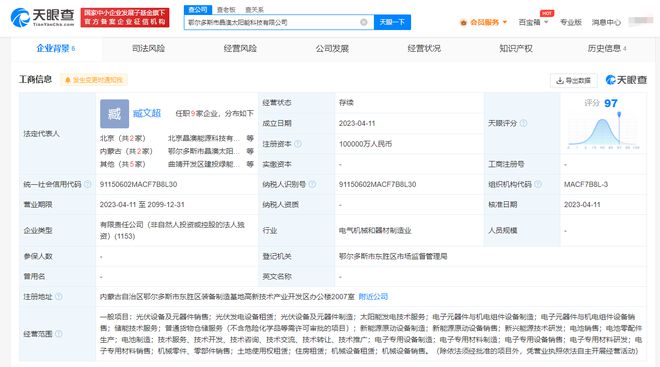
Task: Click the Tianyancha logo in the header
Action: [x=42, y=17]
